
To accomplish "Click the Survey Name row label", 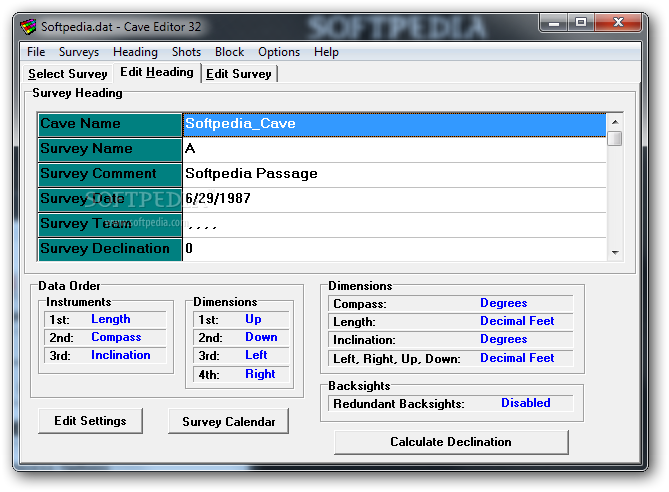I will tap(110, 150).
